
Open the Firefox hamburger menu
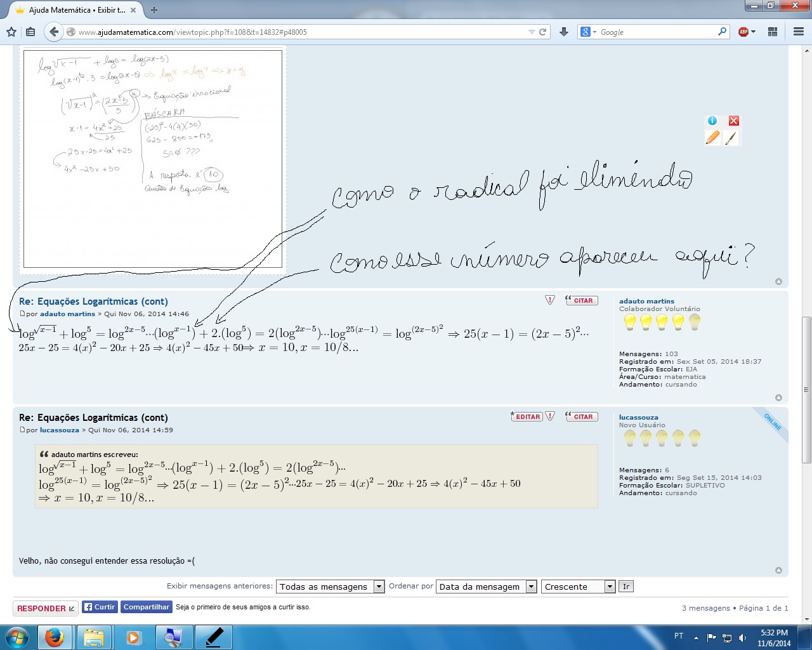[798, 32]
